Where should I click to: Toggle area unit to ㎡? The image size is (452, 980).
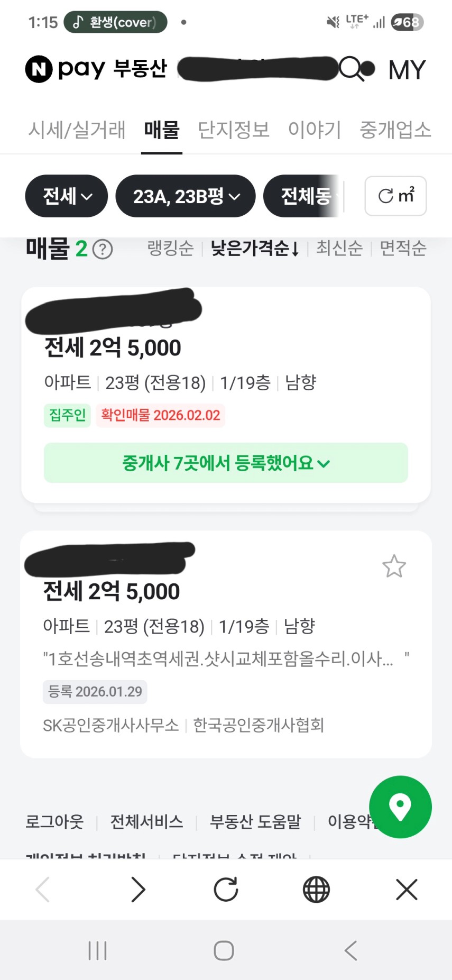click(x=395, y=196)
